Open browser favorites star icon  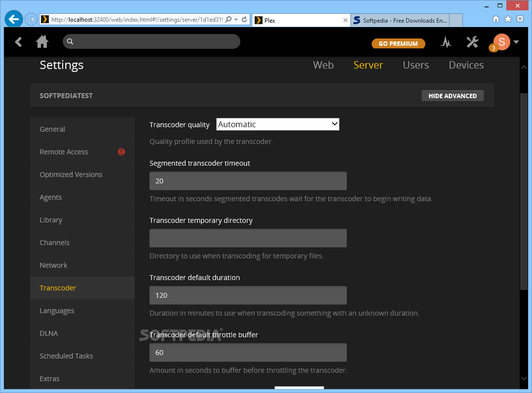tap(508, 19)
